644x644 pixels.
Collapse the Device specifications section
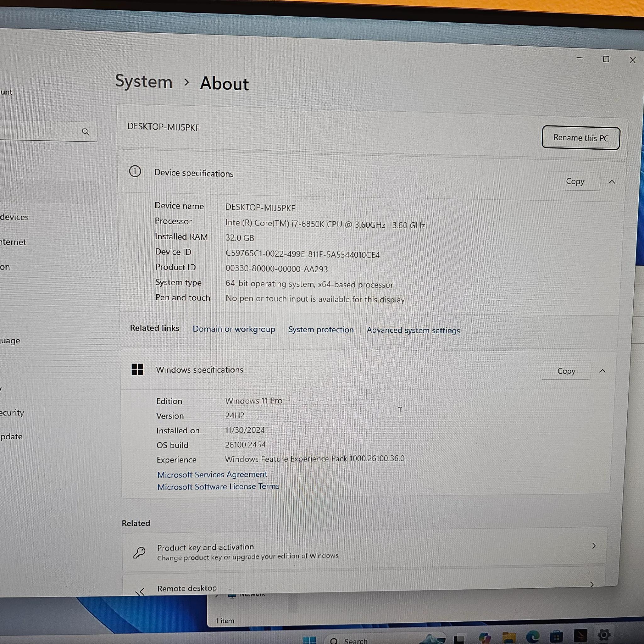[611, 182]
